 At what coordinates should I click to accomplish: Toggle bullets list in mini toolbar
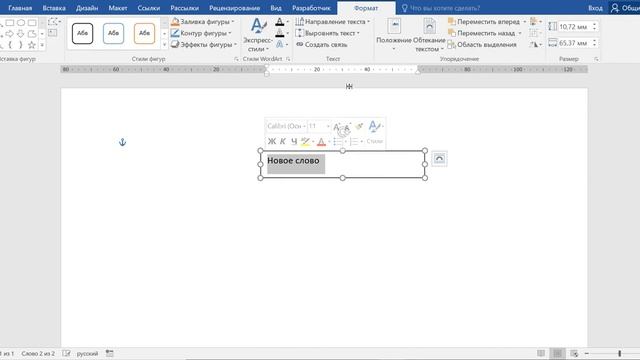coord(338,142)
